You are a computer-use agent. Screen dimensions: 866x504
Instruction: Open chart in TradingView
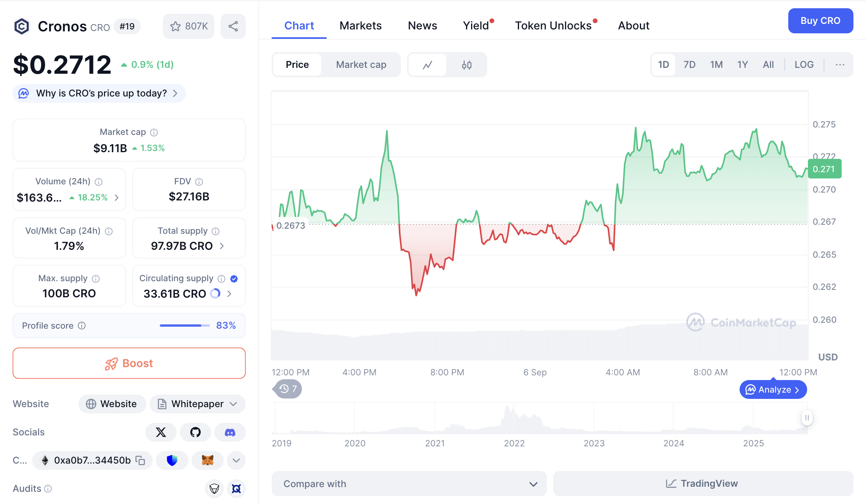[703, 484]
